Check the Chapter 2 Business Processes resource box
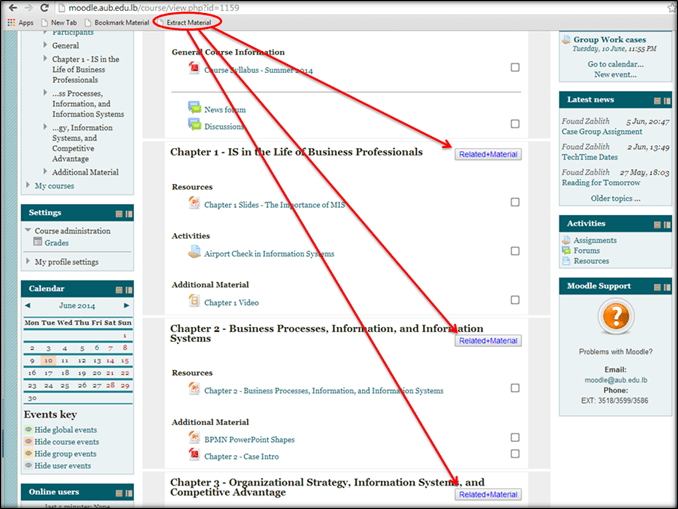The height and width of the screenshot is (509, 678). [515, 388]
